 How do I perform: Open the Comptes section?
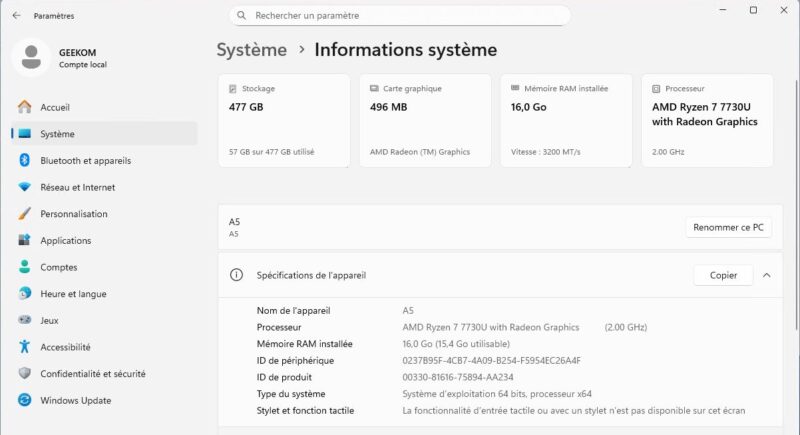[104, 267]
